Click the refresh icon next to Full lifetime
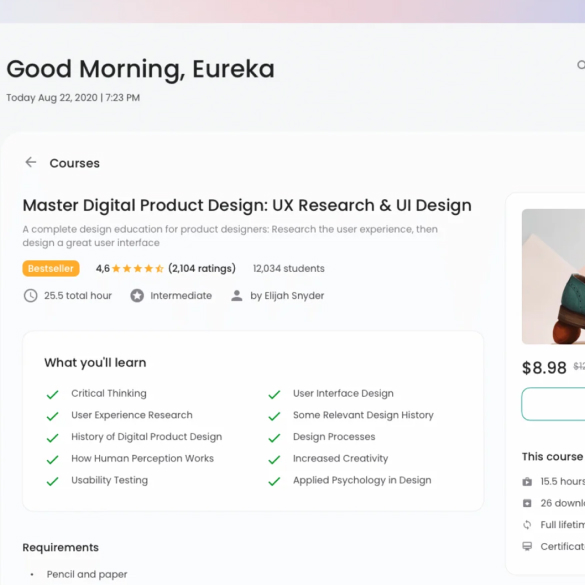Viewport: 585px width, 585px height. (x=527, y=525)
